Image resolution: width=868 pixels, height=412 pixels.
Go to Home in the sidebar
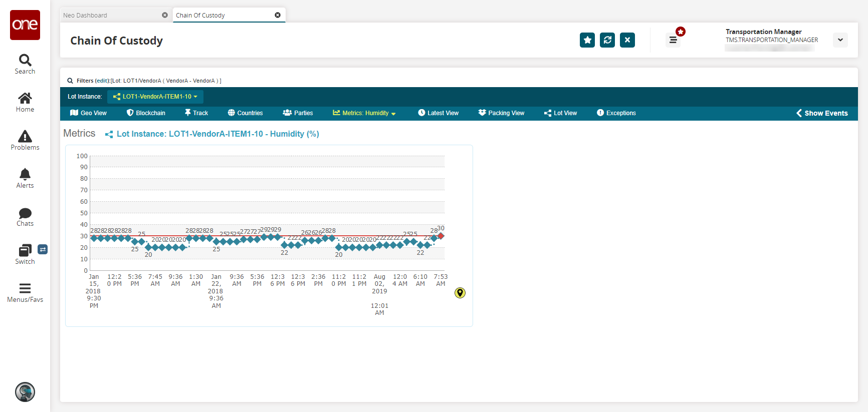click(25, 98)
